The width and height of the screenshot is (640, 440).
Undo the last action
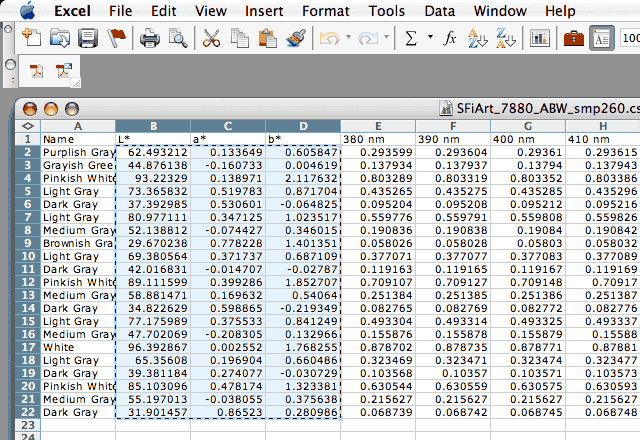[x=329, y=39]
